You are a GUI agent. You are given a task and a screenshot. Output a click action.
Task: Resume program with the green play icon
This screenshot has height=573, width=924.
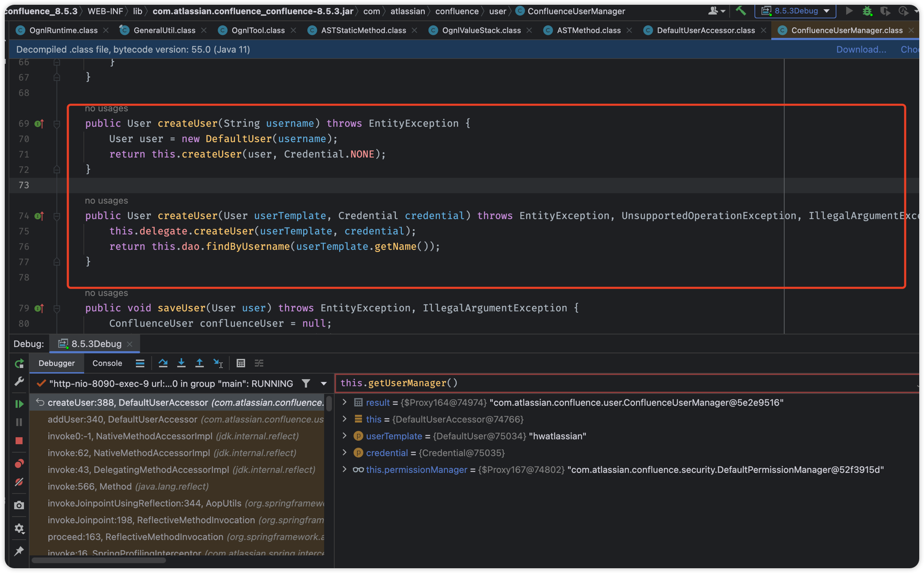point(19,404)
